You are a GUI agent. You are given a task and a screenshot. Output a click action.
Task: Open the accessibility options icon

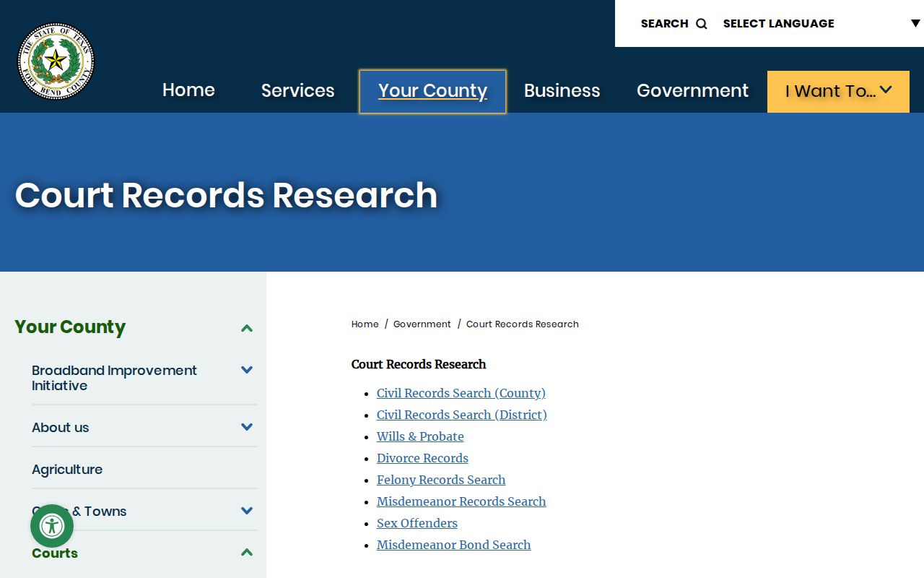(52, 526)
